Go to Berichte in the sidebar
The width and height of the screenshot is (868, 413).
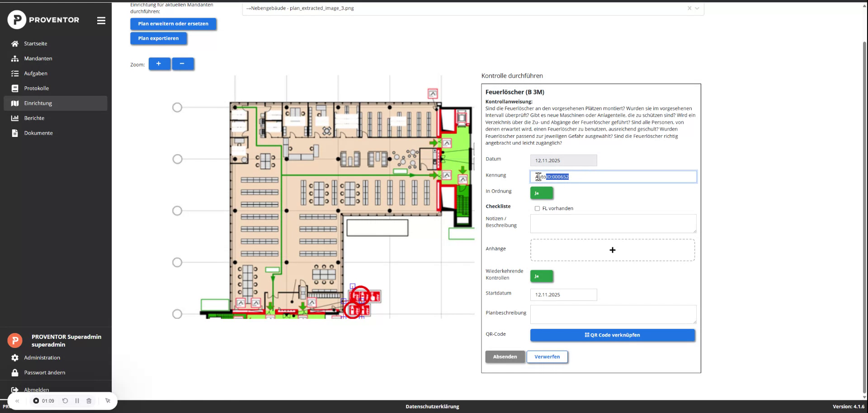click(34, 118)
